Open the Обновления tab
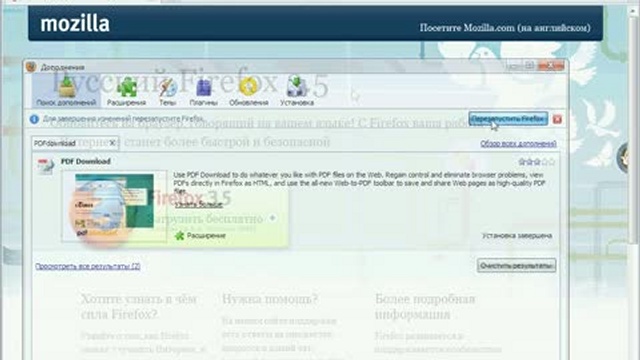Image resolution: width=640 pixels, height=360 pixels. [x=249, y=91]
